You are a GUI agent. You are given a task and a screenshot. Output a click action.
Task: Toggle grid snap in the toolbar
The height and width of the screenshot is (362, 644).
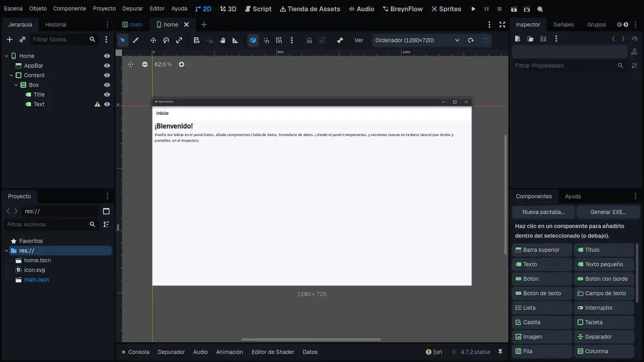point(279,40)
